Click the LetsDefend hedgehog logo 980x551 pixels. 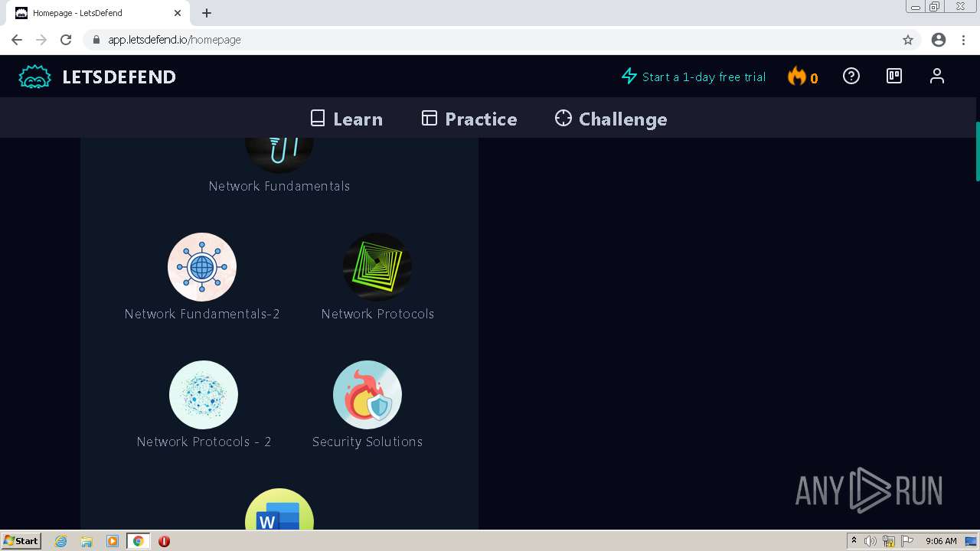coord(34,77)
